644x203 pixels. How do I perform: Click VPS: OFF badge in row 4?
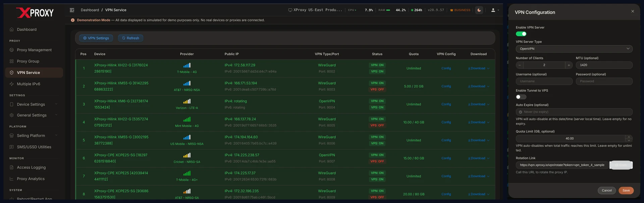(377, 125)
